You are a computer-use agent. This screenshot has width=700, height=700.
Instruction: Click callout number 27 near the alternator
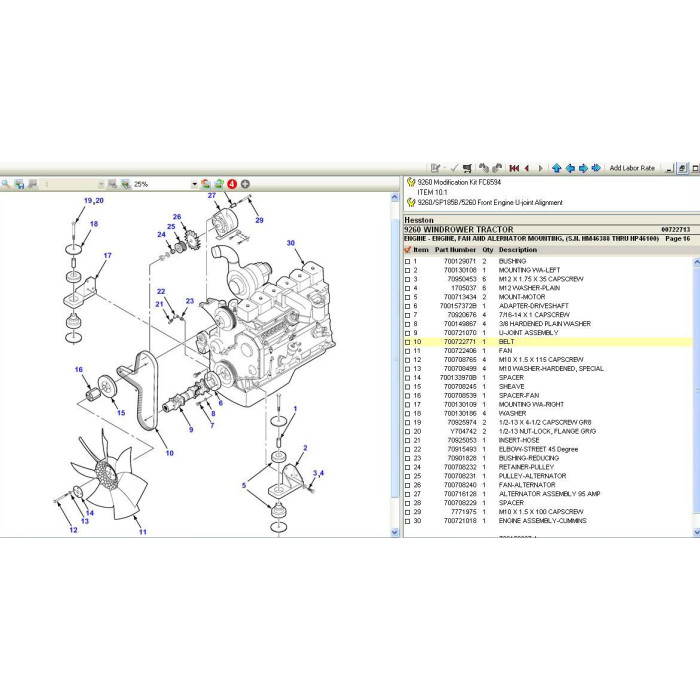pos(212,196)
